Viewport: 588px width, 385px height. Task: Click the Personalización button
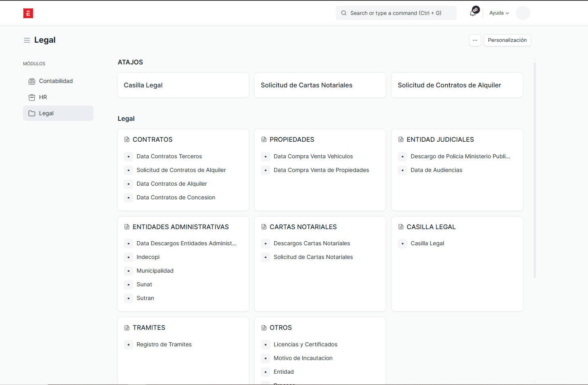point(507,40)
